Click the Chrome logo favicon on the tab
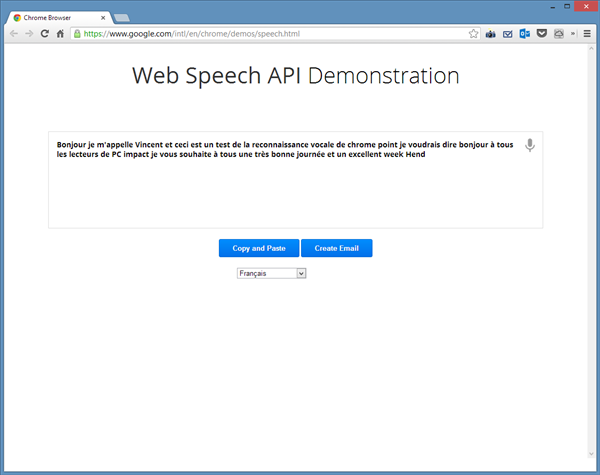The width and height of the screenshot is (600, 475). coord(17,18)
